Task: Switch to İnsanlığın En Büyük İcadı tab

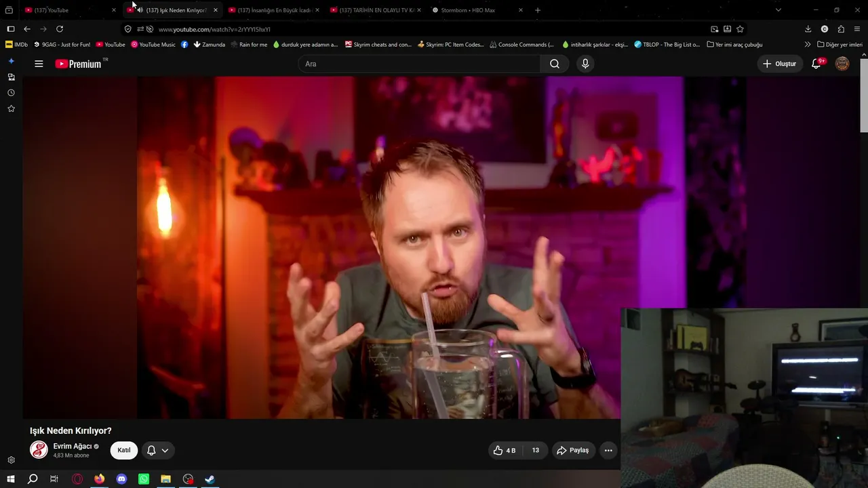Action: (x=274, y=10)
